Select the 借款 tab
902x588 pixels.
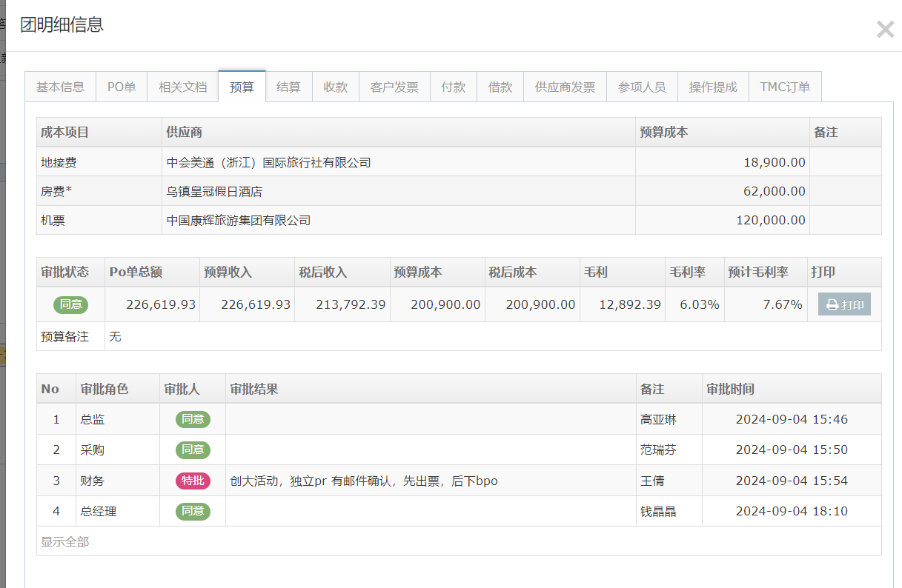pyautogui.click(x=500, y=87)
